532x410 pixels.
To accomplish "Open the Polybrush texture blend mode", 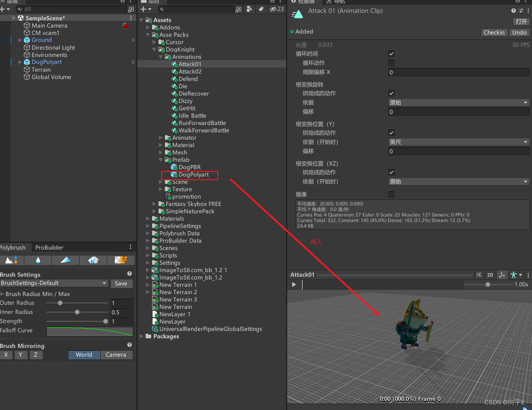I will 120,260.
